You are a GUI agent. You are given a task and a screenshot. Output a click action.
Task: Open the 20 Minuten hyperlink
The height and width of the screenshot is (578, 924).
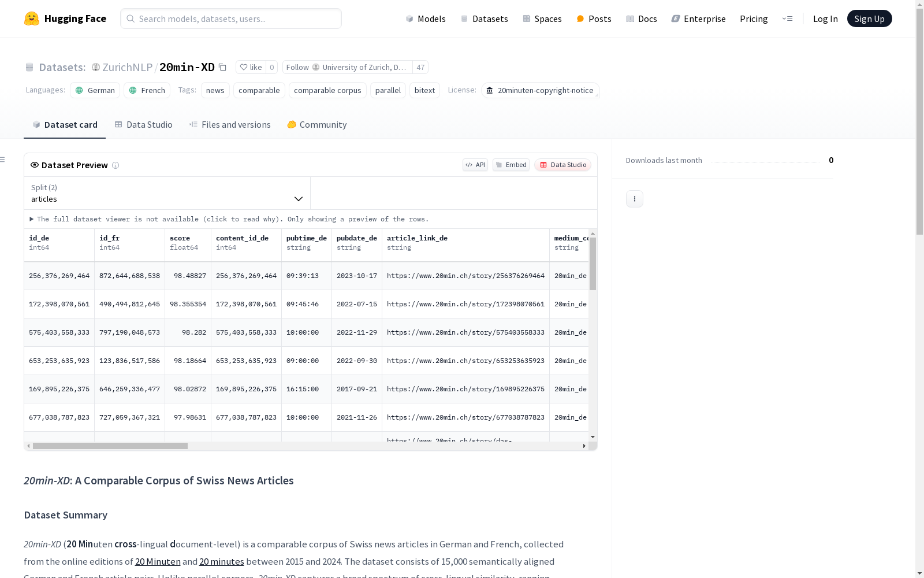pyautogui.click(x=158, y=561)
